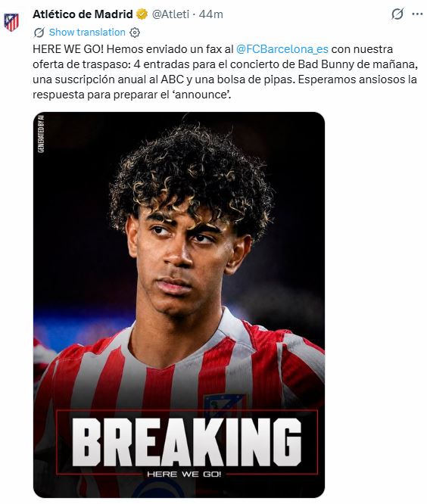Click the Grok icon before Show translation
Image resolution: width=427 pixels, height=504 pixels.
[39, 32]
